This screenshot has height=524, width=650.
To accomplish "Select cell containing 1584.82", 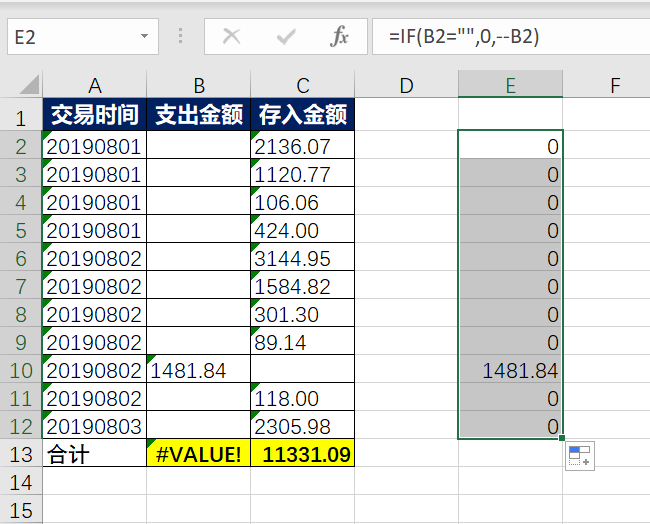I will (303, 285).
